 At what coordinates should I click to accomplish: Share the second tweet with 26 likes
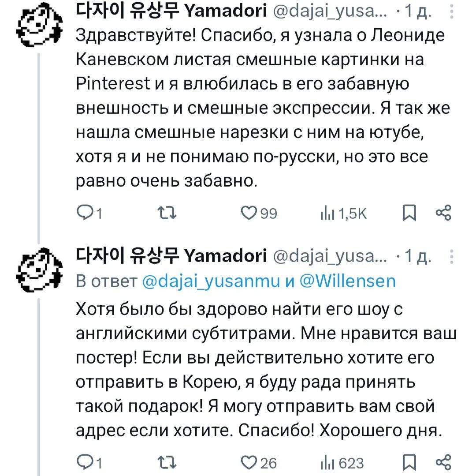[x=443, y=462]
